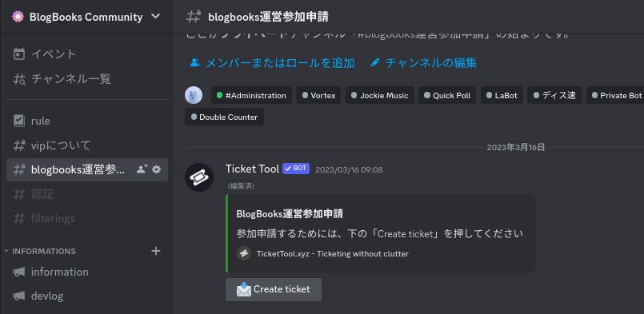Open the information announcement channel

(x=87, y=272)
